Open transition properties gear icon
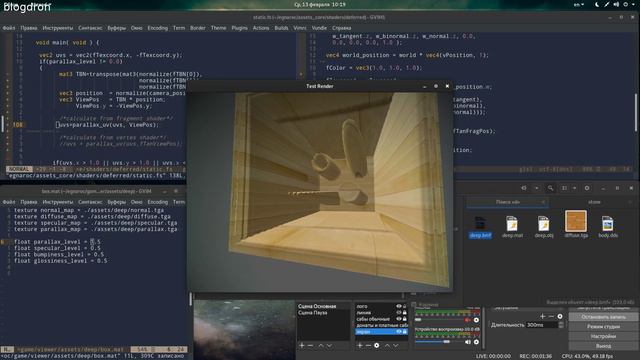 [x=560, y=316]
